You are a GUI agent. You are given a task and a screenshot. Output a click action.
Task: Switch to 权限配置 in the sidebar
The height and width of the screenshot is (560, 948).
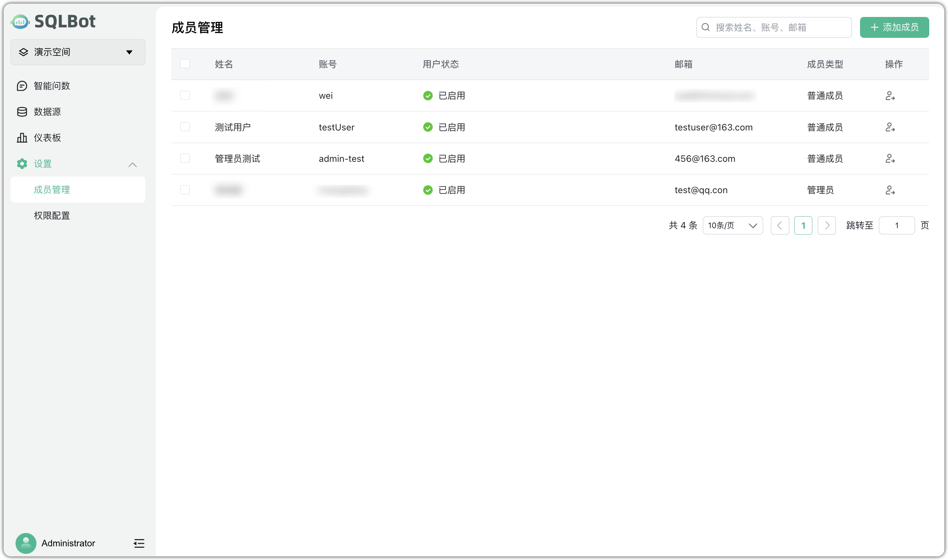(x=51, y=215)
